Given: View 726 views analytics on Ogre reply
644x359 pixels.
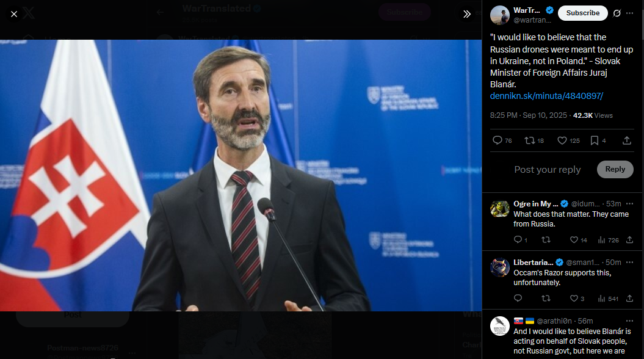Looking at the screenshot, I should (608, 240).
